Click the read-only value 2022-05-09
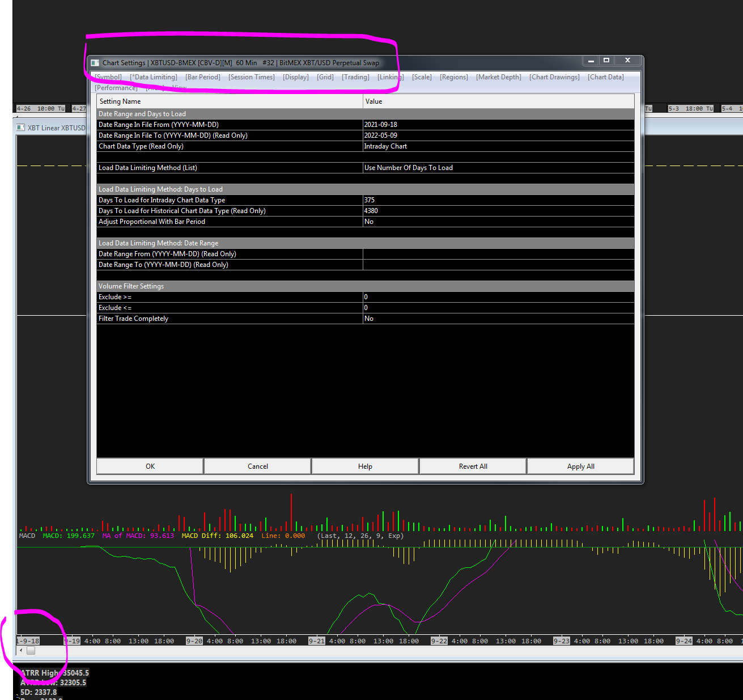743x700 pixels. (498, 135)
